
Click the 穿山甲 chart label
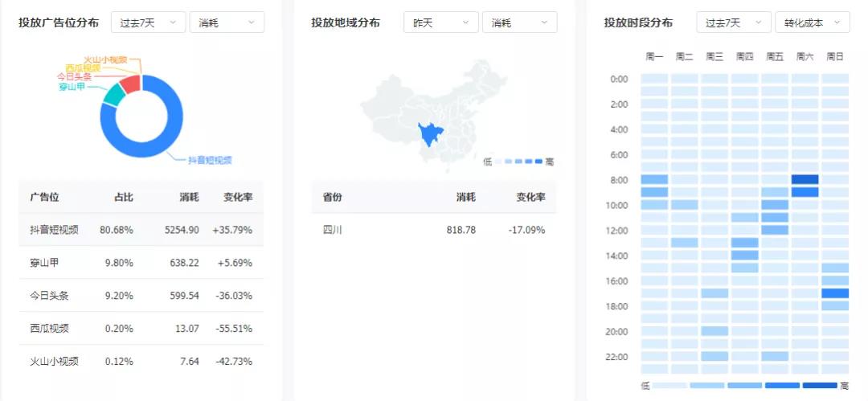click(72, 87)
